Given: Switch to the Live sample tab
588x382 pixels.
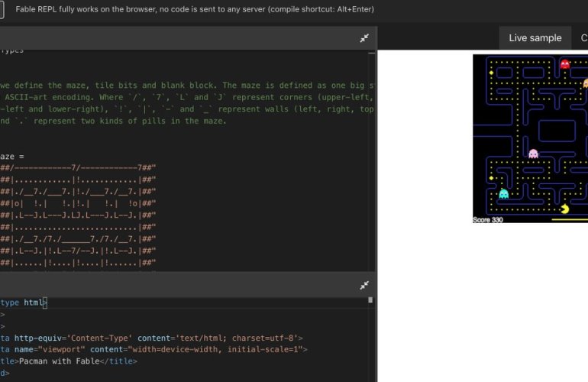Looking at the screenshot, I should click(x=535, y=37).
